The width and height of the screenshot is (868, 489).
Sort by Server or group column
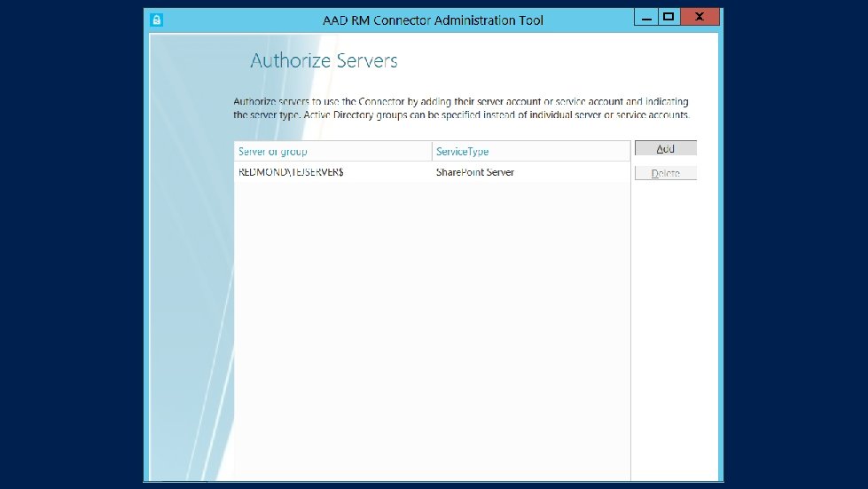pos(333,151)
